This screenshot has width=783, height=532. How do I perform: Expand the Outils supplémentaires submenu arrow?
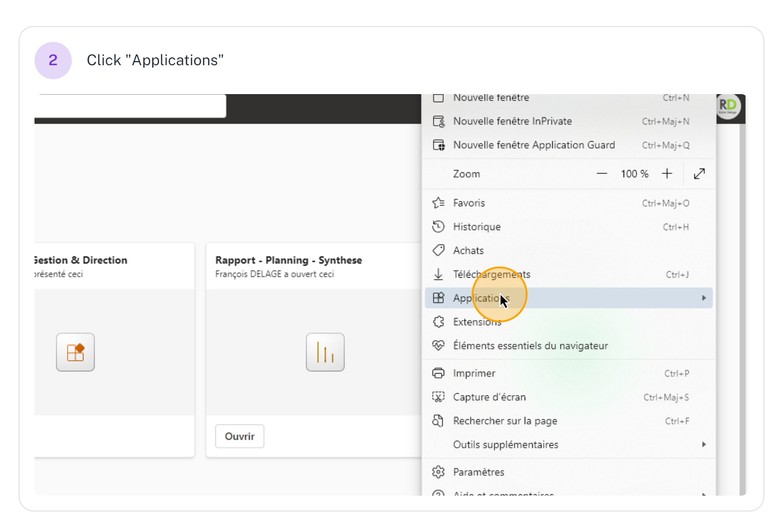[704, 444]
